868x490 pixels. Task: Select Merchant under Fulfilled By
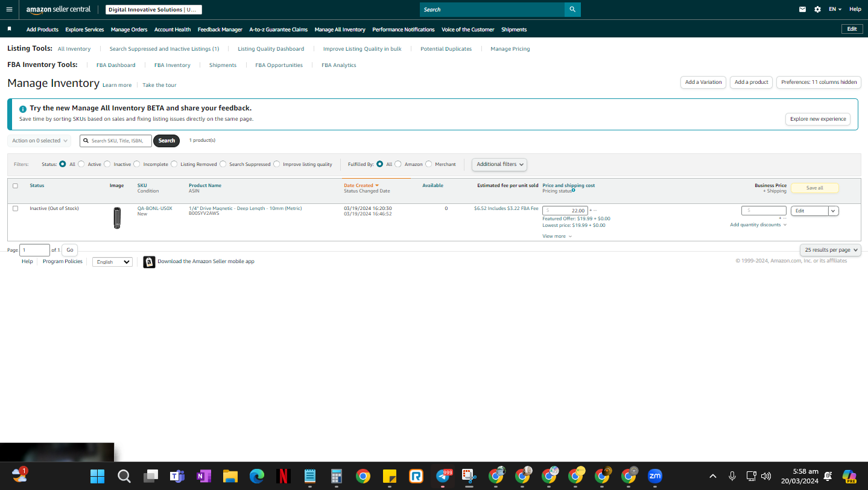429,164
